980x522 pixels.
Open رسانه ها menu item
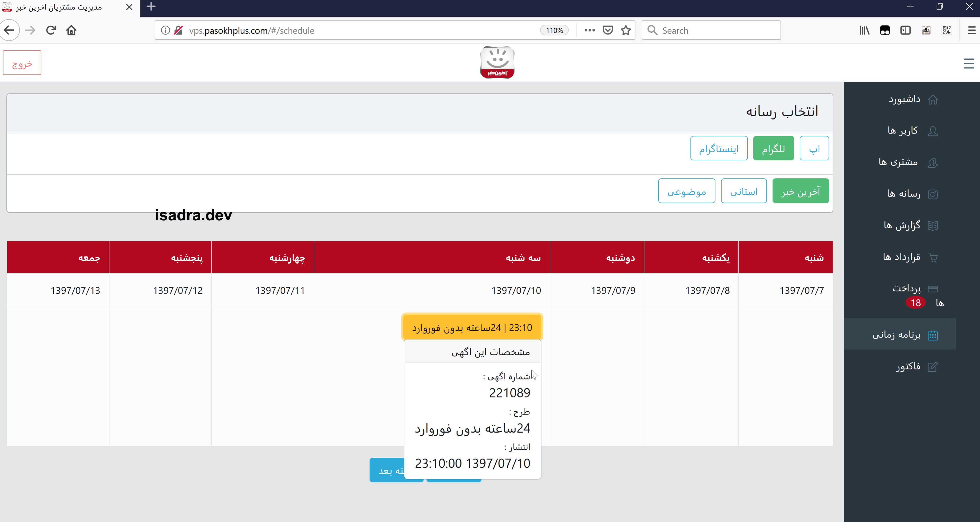coord(904,194)
